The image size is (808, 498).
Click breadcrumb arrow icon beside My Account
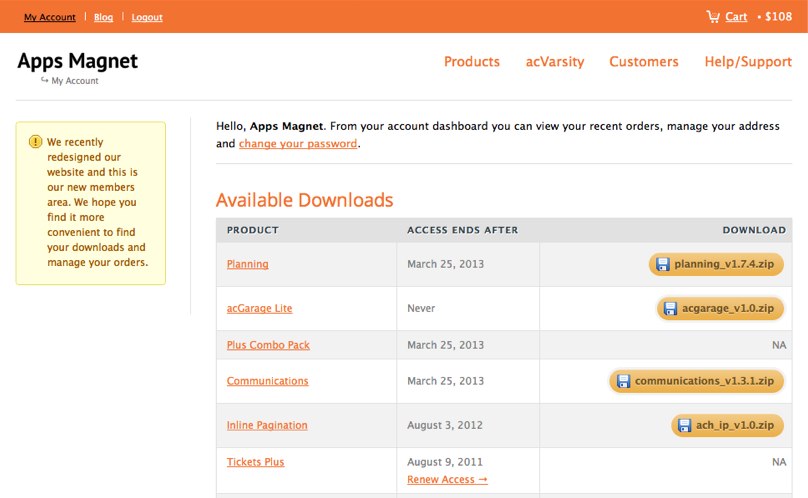44,80
